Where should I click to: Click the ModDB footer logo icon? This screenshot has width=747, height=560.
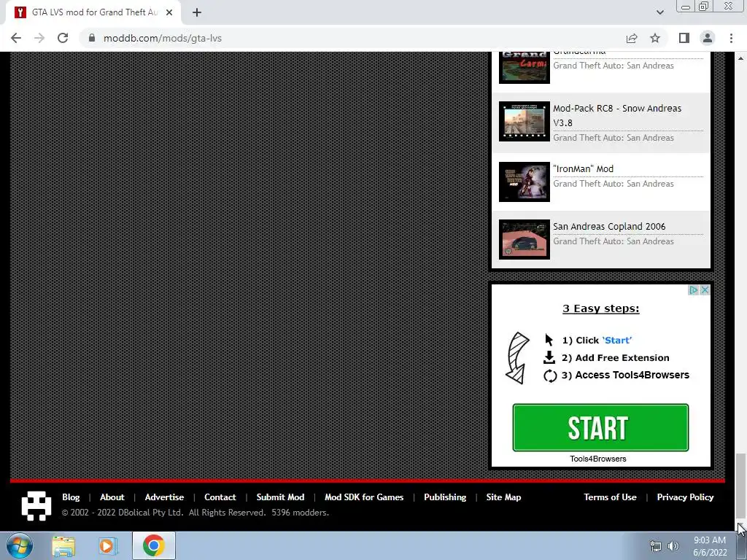tap(36, 506)
